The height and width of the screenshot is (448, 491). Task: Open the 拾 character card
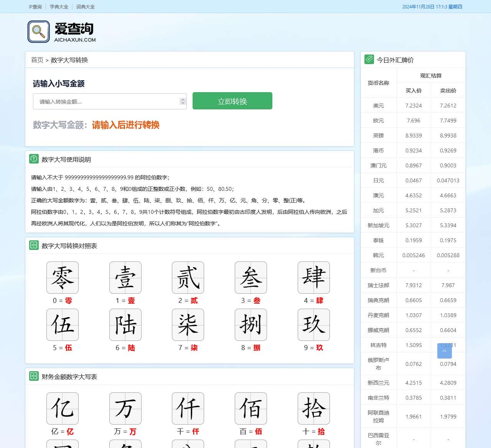point(314,408)
